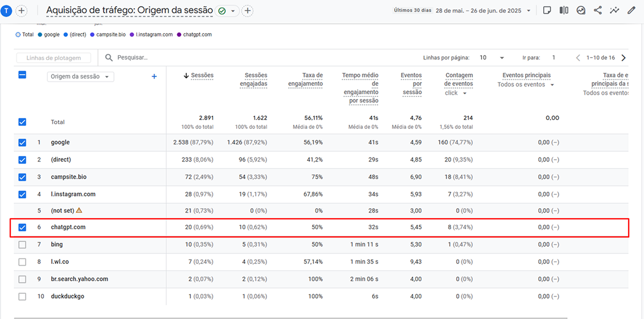This screenshot has width=644, height=319.
Task: Open dropdown next to green checkmark
Action: pos(232,11)
